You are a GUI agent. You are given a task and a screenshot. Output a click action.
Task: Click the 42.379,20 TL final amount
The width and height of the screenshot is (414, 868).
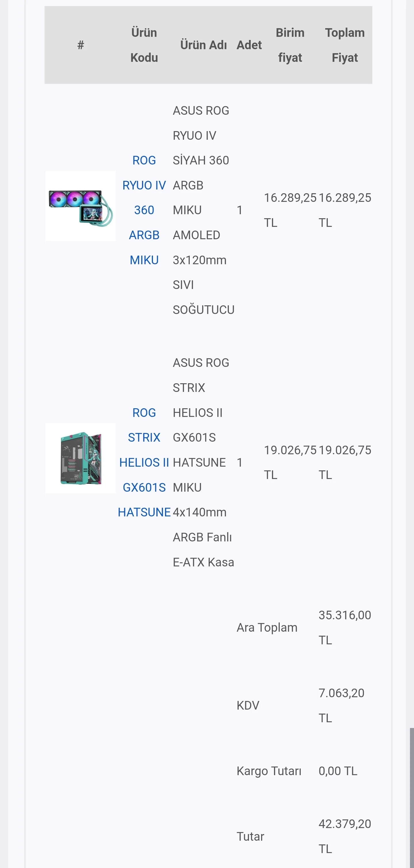tap(345, 836)
